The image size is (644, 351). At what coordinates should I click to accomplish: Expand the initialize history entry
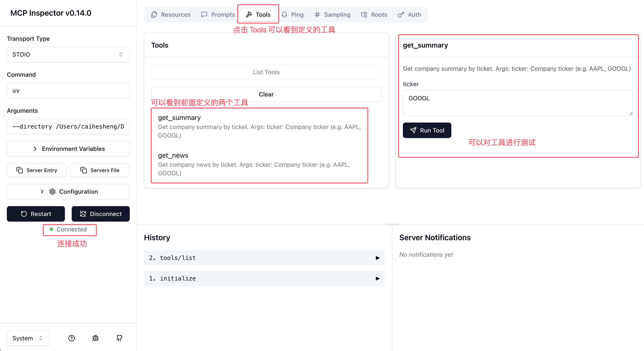(x=264, y=278)
